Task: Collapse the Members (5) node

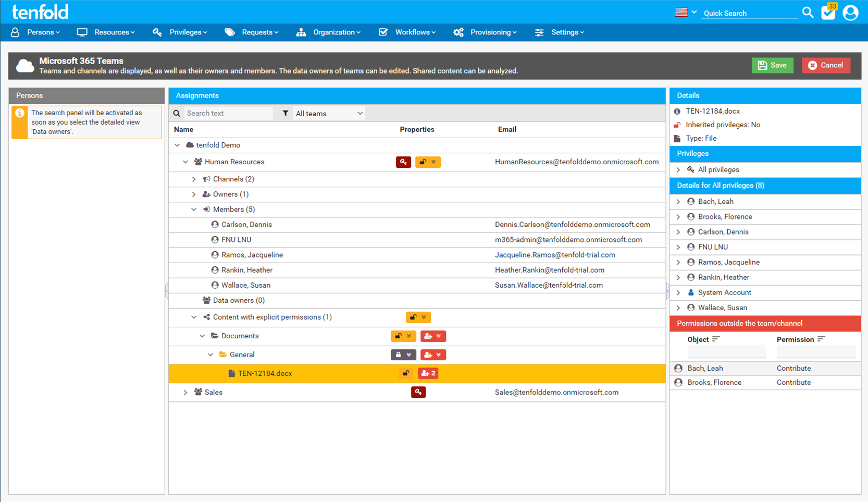Action: click(x=194, y=209)
